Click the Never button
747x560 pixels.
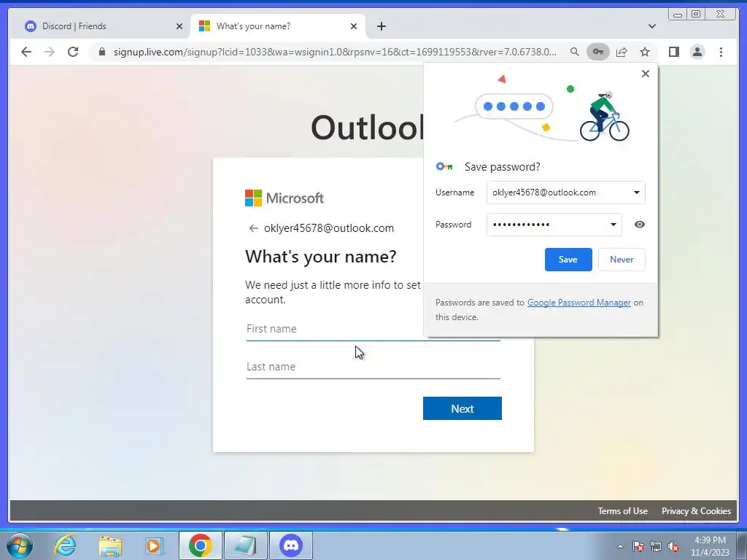622,260
